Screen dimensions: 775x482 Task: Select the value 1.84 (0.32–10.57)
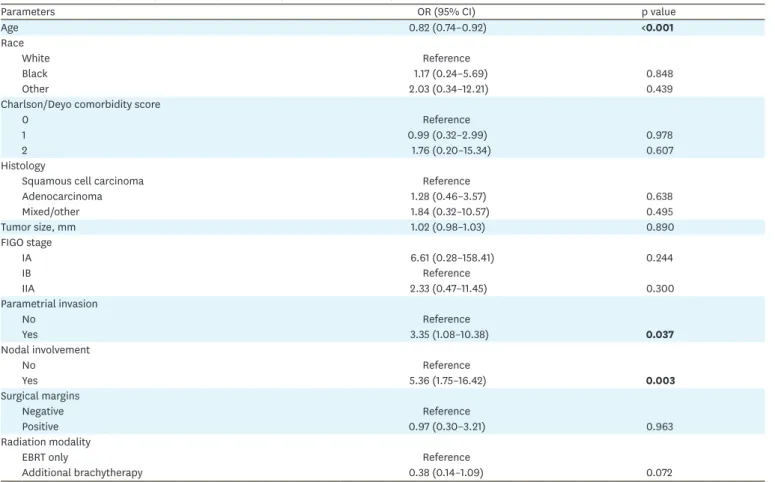(450, 212)
